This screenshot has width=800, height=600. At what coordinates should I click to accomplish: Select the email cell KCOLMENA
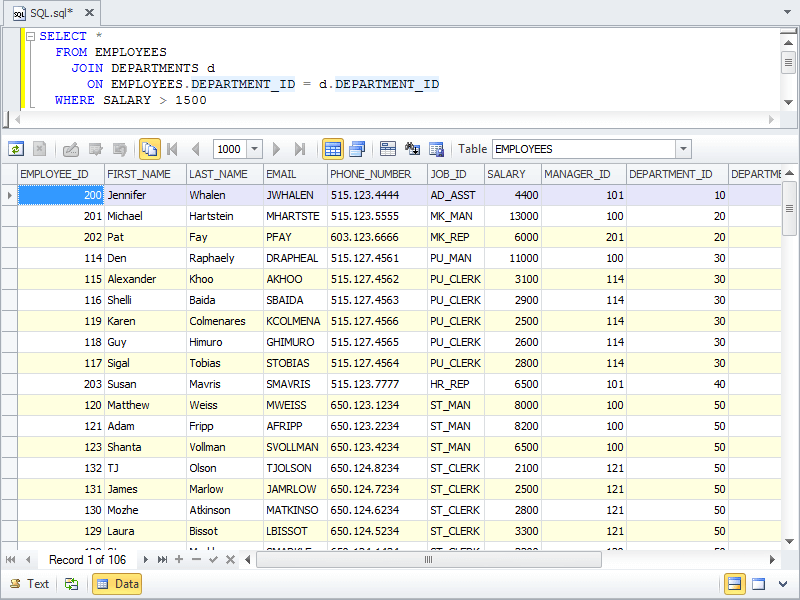coord(295,321)
